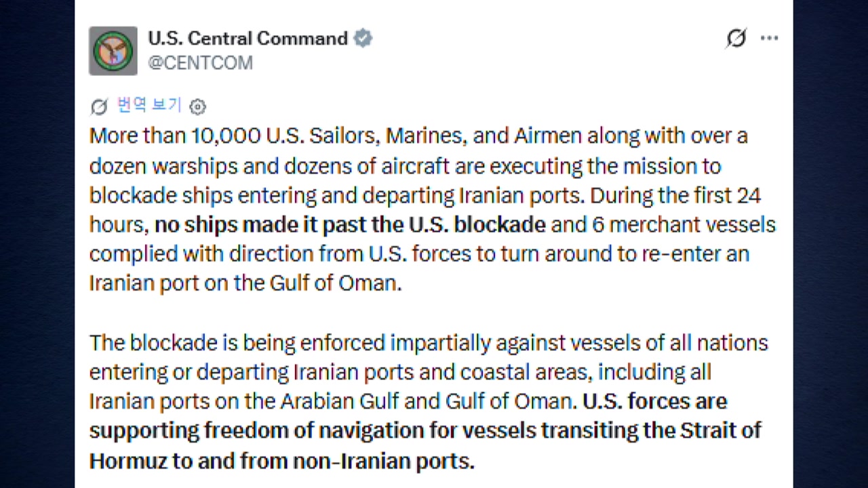868x488 pixels.
Task: Click the bold "U.S. forces are" phrase
Action: (x=654, y=401)
